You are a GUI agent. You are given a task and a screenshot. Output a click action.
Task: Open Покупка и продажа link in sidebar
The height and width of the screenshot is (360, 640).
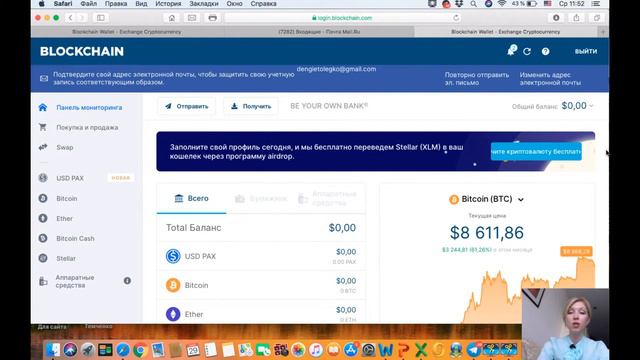tap(87, 127)
